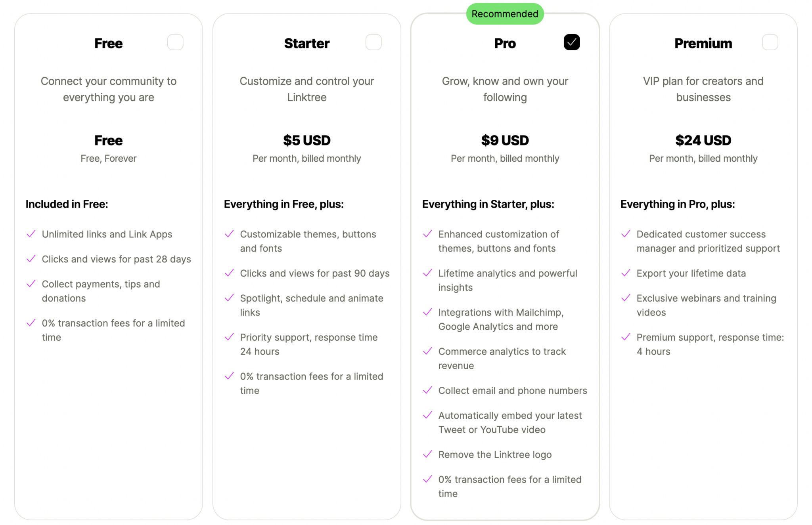Click the green Recommended badge
812x525 pixels.
505,14
